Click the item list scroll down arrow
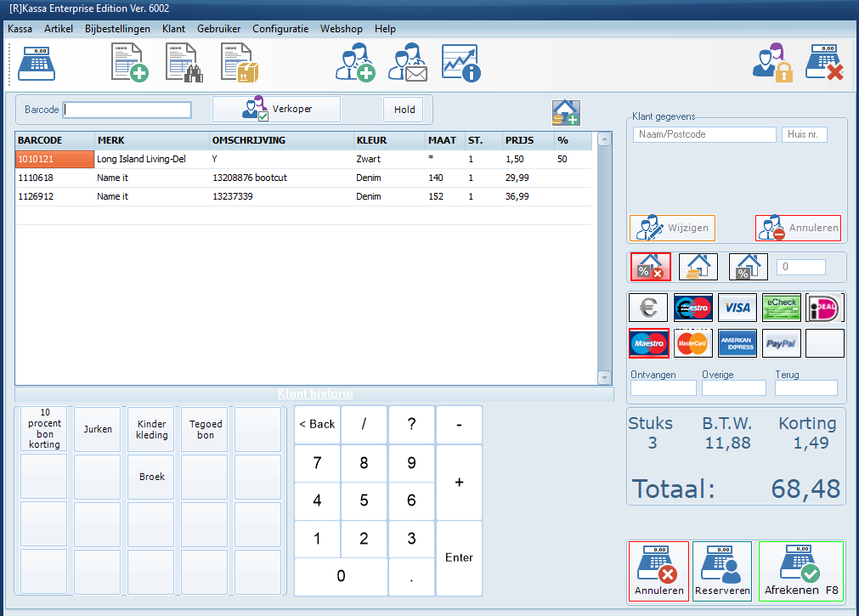The image size is (859, 616). coord(604,377)
